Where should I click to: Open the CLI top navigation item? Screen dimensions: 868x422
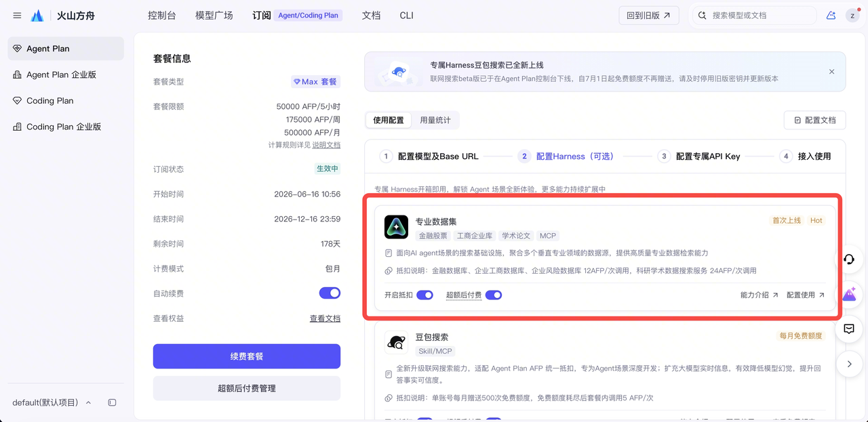pos(406,16)
